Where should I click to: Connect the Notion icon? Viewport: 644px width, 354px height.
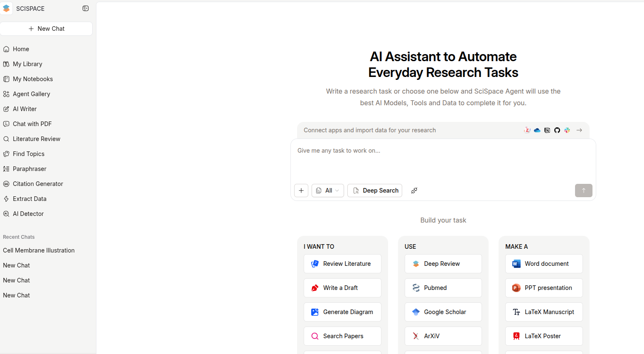pyautogui.click(x=547, y=130)
